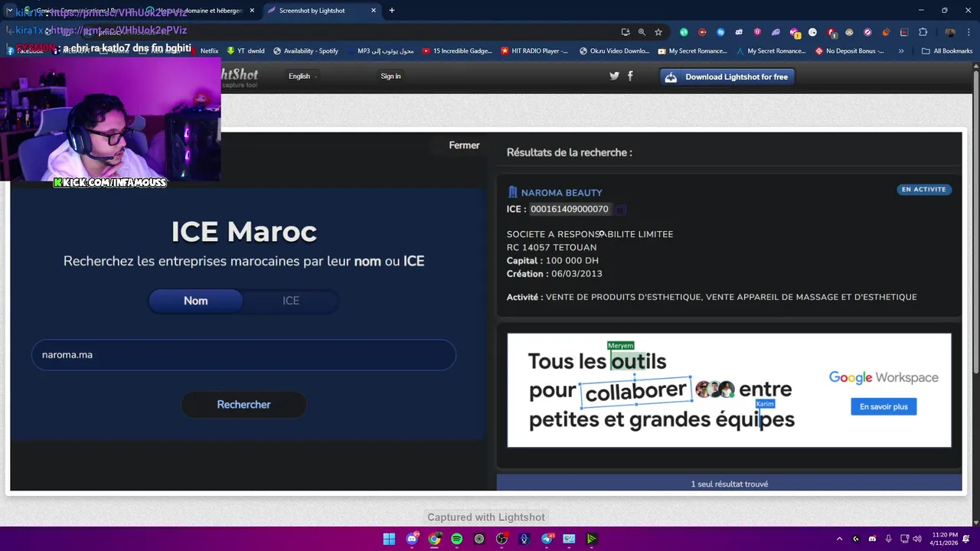
Task: Open the Chrome three-dot menu
Action: pos(968,32)
